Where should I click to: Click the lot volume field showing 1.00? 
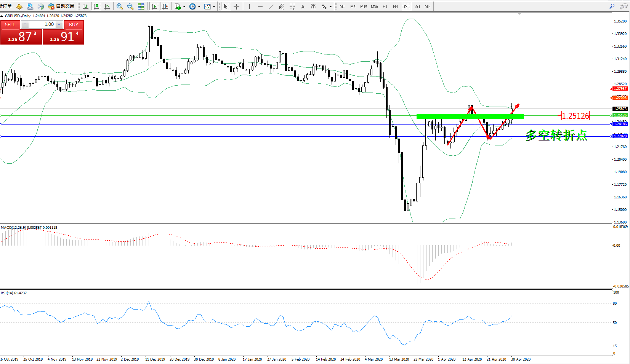pos(42,24)
